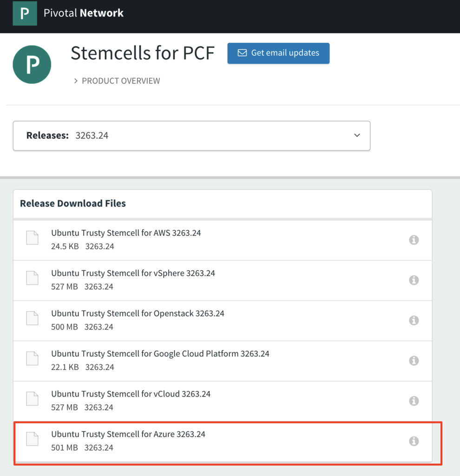This screenshot has width=460, height=476.
Task: Download Ubuntu Trusty Stemcell for AWS
Action: pos(126,233)
